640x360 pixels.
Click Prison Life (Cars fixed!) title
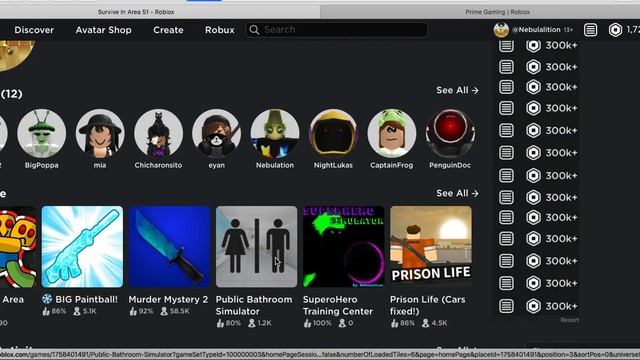click(x=427, y=305)
